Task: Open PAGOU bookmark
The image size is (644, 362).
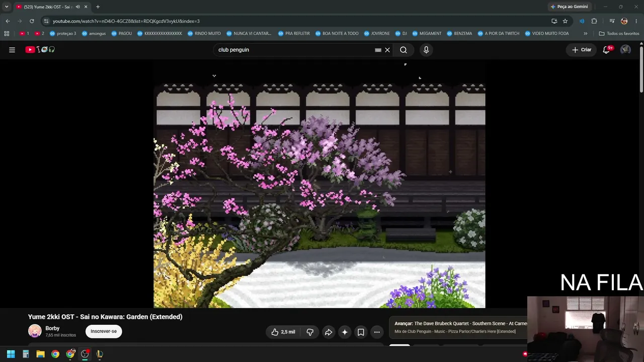Action: pyautogui.click(x=122, y=34)
